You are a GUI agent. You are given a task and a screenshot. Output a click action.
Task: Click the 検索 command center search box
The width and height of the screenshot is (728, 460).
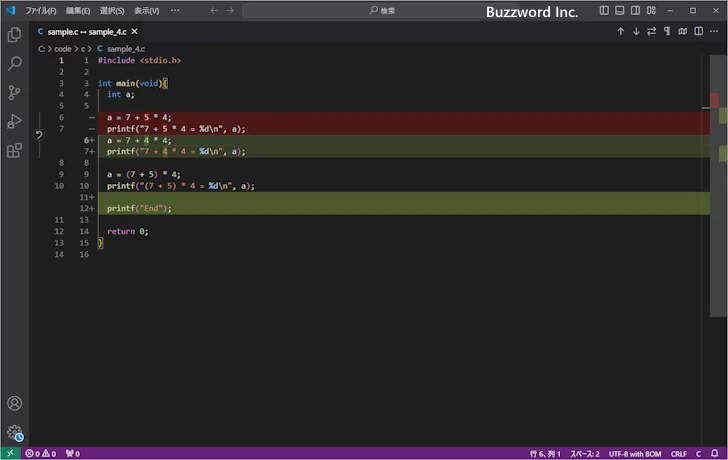(x=382, y=10)
